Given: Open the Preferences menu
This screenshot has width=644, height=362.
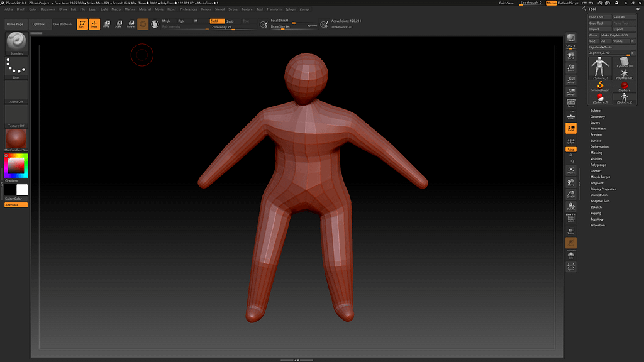Looking at the screenshot, I should click(188, 9).
